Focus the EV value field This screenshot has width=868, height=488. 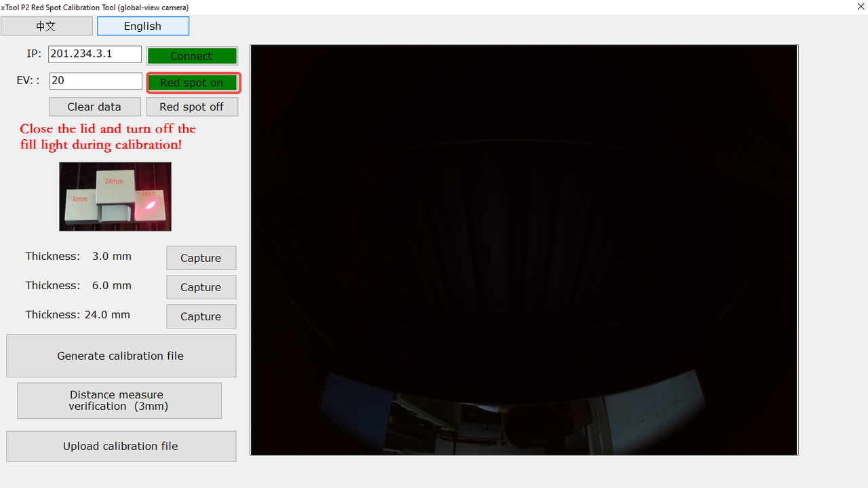click(95, 81)
